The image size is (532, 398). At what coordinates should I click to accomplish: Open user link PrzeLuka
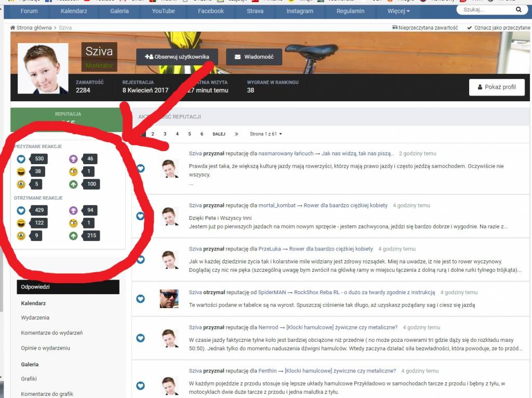tap(270, 249)
